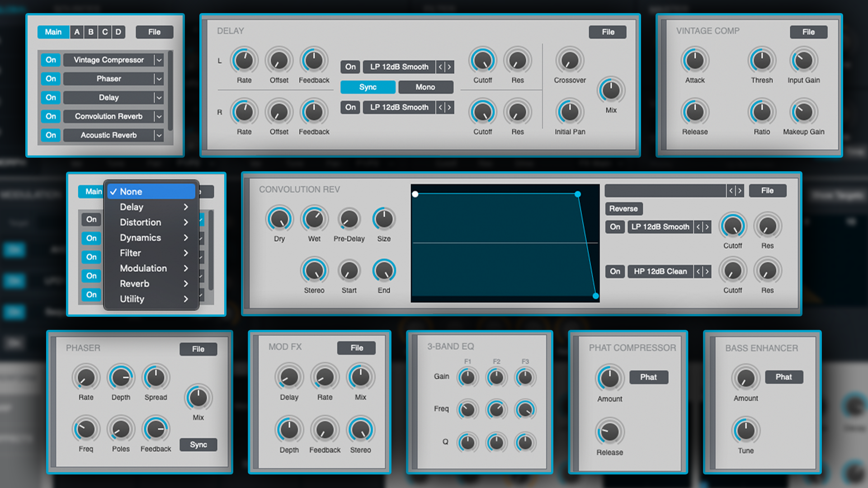Click the Mono button in the Delay panel
The image size is (868, 488).
click(x=425, y=87)
